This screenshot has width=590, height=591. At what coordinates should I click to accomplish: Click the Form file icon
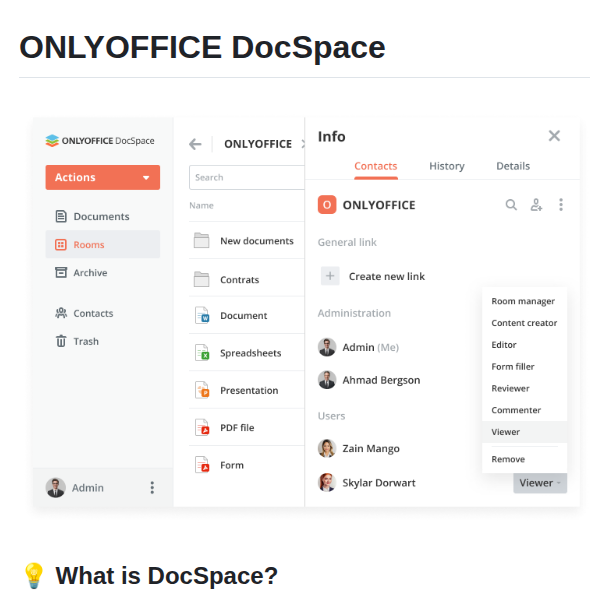pos(202,465)
